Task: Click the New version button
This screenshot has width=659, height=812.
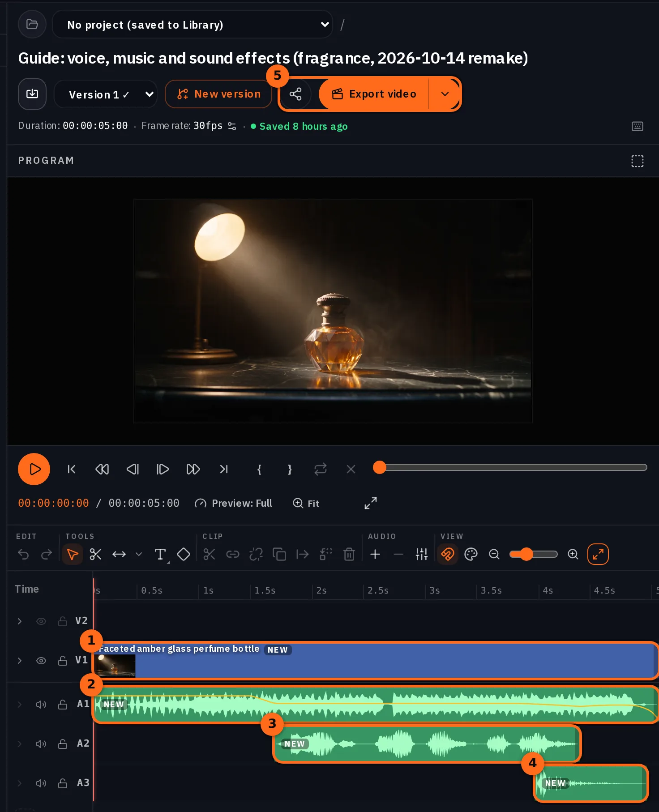Action: click(x=218, y=94)
